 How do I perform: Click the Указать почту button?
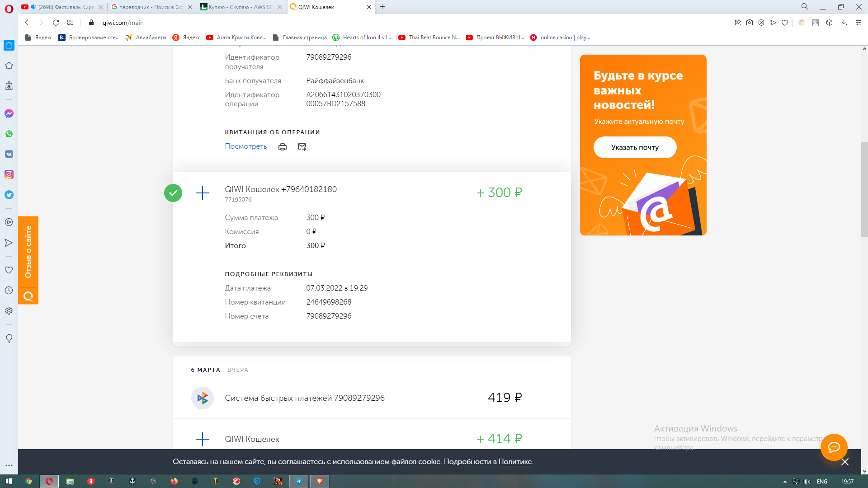(x=635, y=147)
